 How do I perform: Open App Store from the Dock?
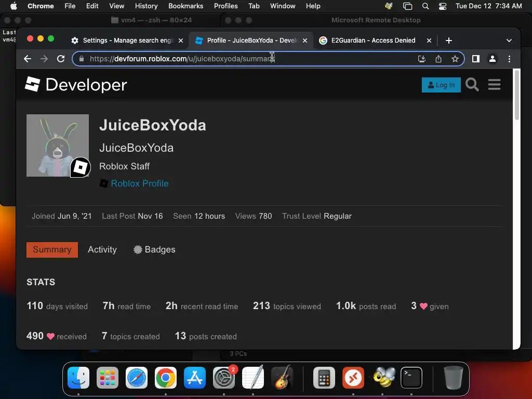pyautogui.click(x=195, y=378)
